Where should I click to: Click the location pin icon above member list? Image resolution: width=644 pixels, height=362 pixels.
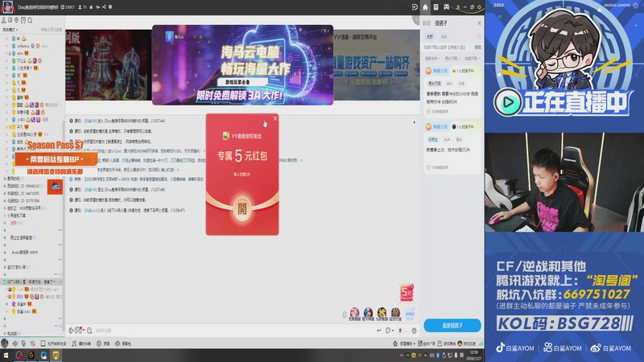pyautogui.click(x=16, y=20)
